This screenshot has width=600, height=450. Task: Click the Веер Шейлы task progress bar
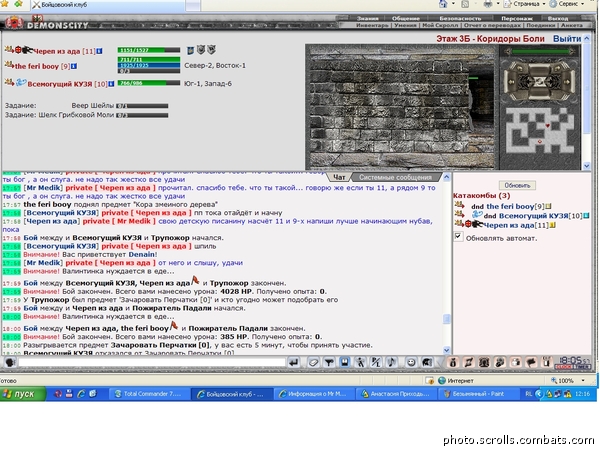(x=142, y=106)
